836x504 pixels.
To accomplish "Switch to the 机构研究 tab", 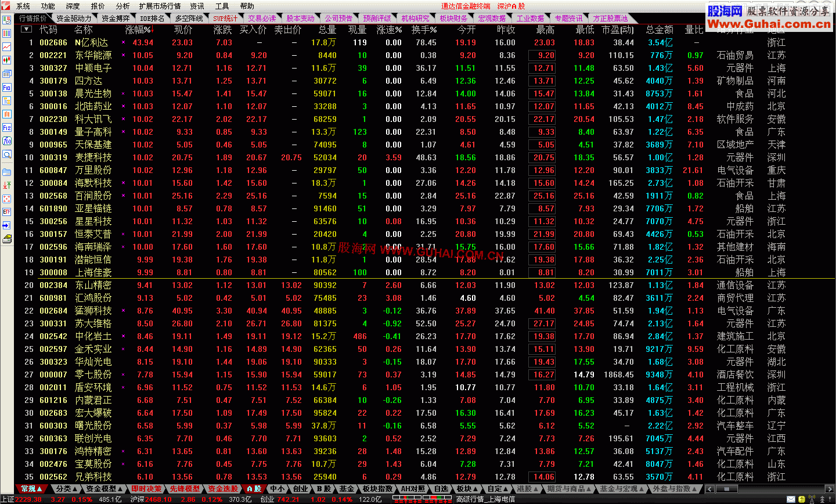I will pyautogui.click(x=416, y=19).
